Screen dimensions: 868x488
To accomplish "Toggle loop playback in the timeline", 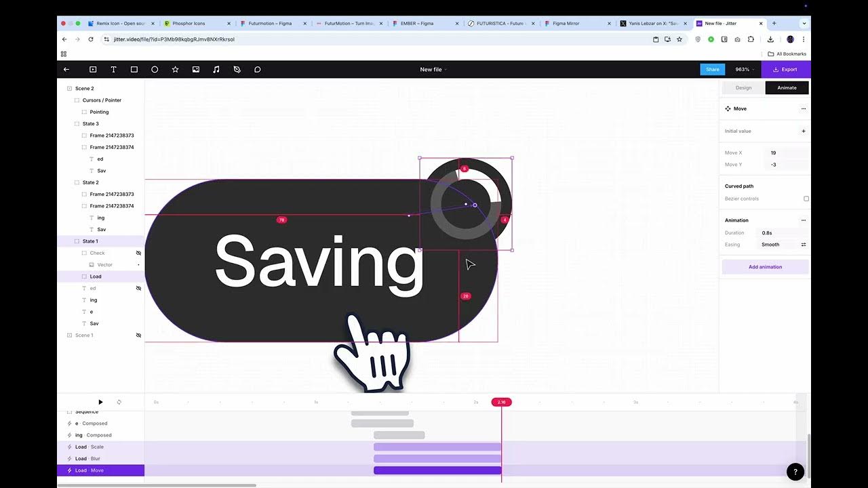I will click(119, 402).
